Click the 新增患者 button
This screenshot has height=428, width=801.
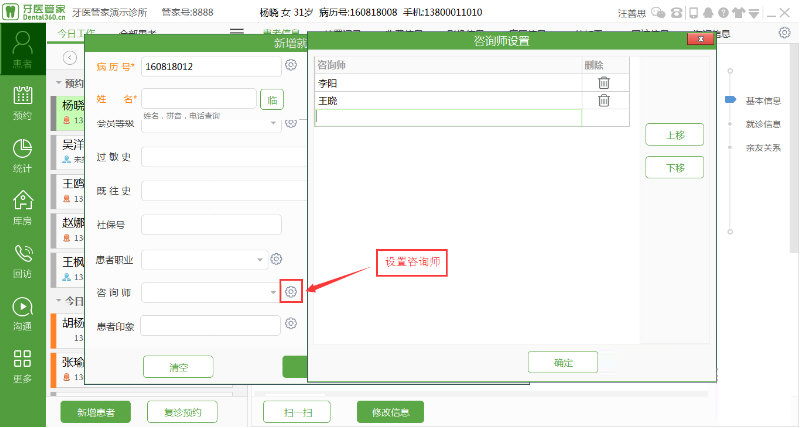(x=96, y=412)
